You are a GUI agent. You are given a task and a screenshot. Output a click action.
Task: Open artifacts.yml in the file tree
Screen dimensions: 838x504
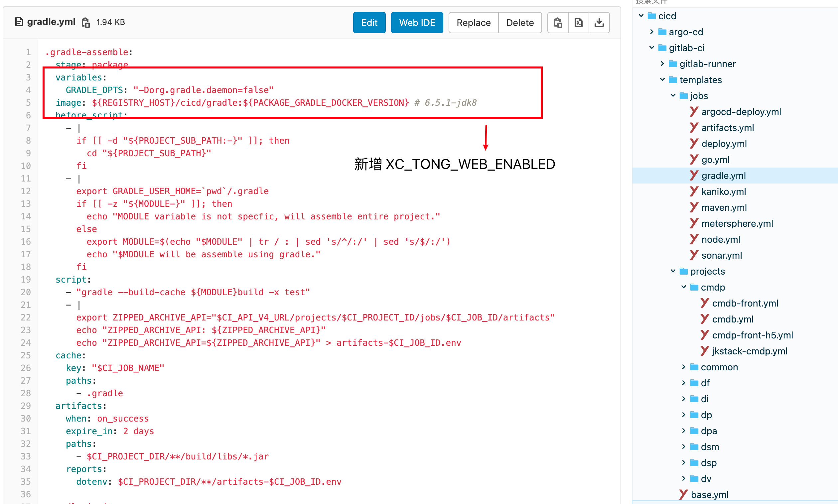pos(727,128)
